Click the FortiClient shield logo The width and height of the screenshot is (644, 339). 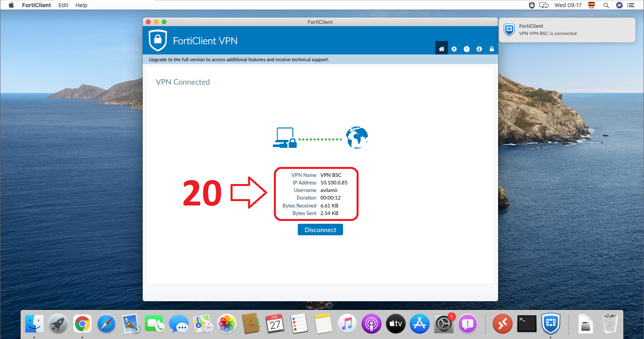[x=157, y=41]
